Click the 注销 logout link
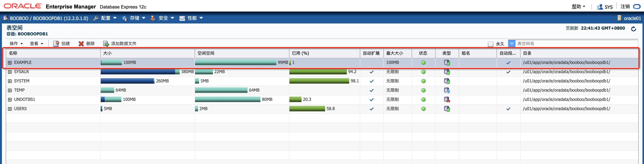 click(625, 7)
